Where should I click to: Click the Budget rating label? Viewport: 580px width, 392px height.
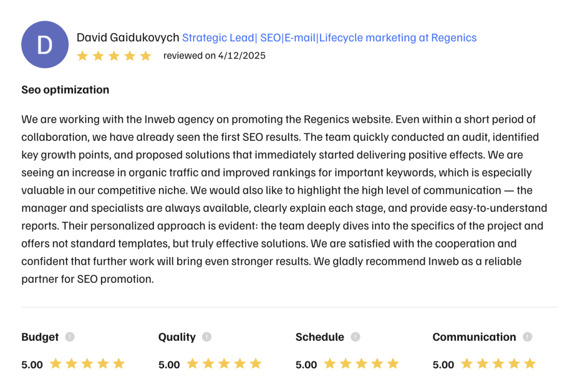pos(40,337)
